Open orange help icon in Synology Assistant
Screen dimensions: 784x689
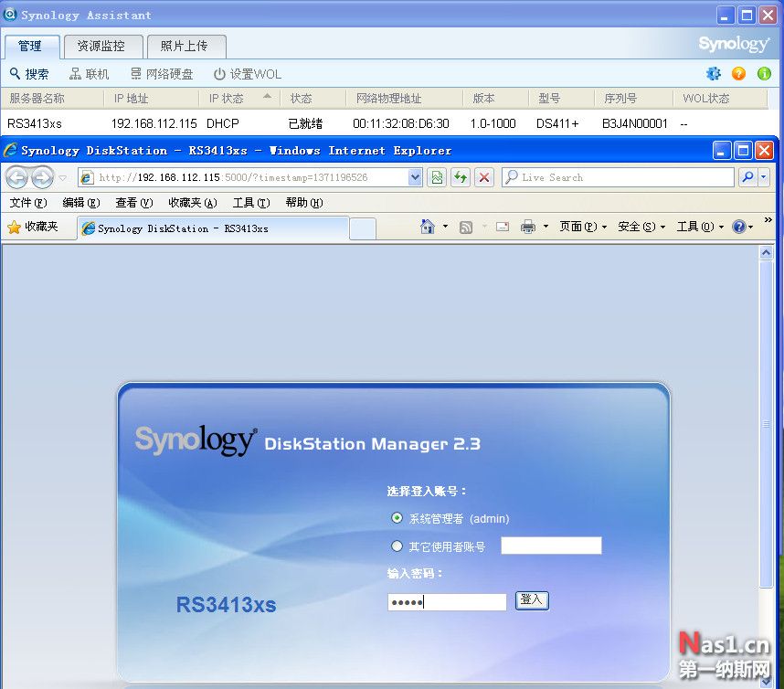[x=738, y=73]
